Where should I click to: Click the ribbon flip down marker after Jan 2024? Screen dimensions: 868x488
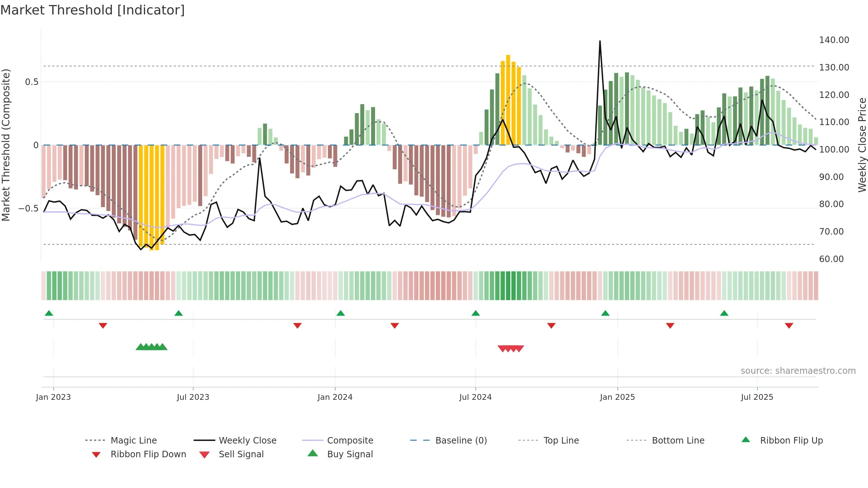[x=395, y=326]
